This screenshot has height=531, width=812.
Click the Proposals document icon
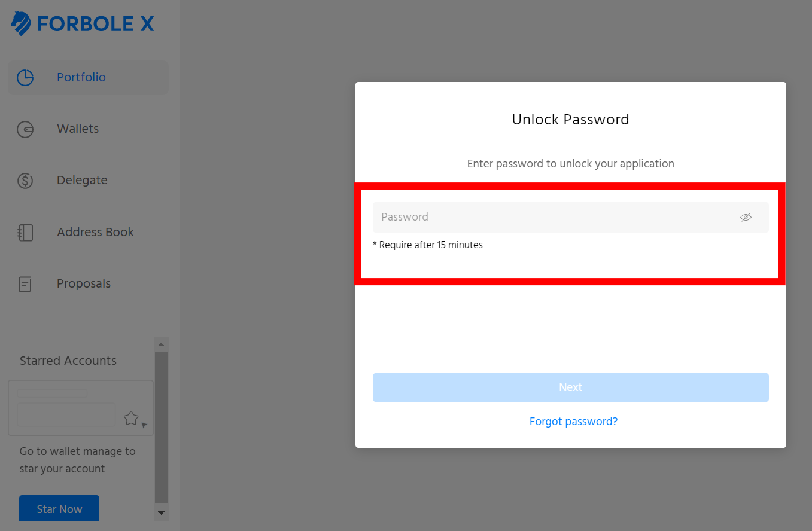pos(25,284)
